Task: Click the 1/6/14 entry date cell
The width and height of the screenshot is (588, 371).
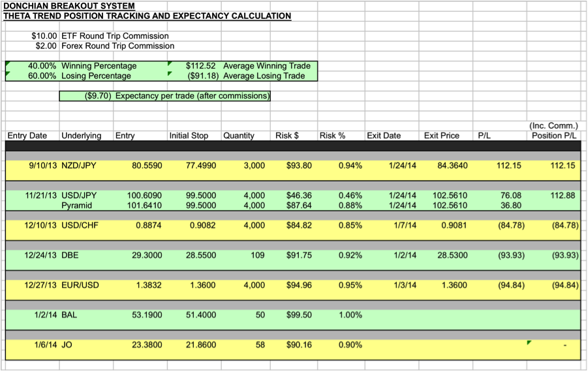Action: pos(46,345)
